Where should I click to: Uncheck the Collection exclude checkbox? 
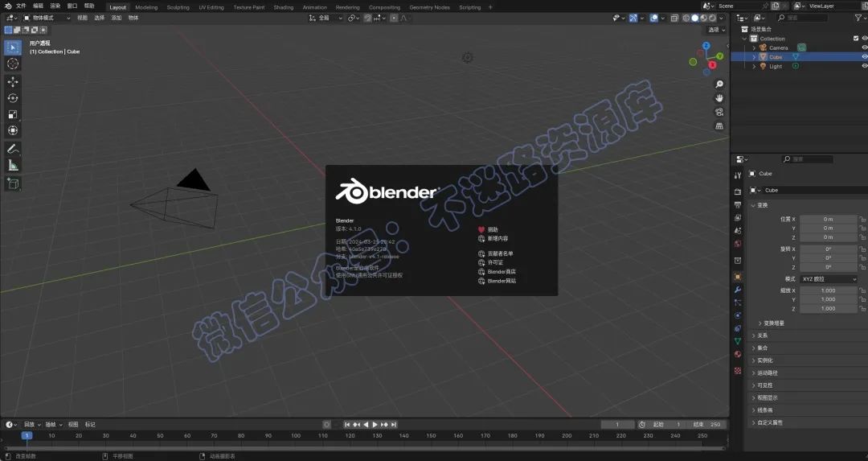pos(856,39)
